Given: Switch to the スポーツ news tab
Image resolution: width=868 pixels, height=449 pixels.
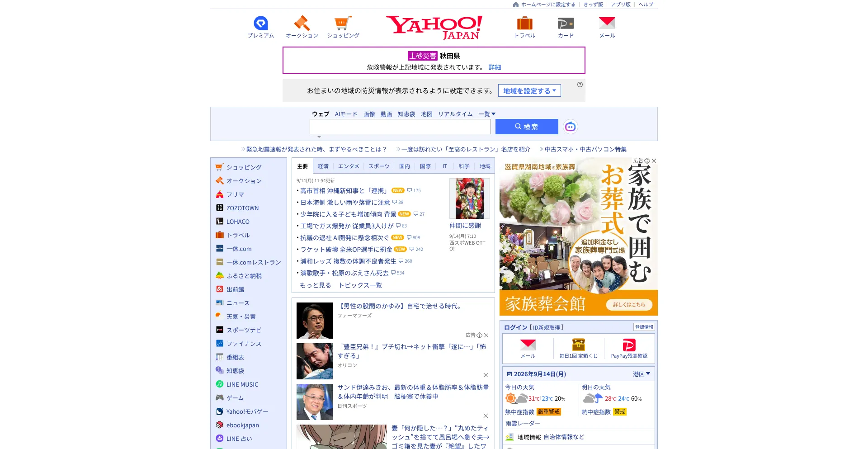Looking at the screenshot, I should [379, 166].
